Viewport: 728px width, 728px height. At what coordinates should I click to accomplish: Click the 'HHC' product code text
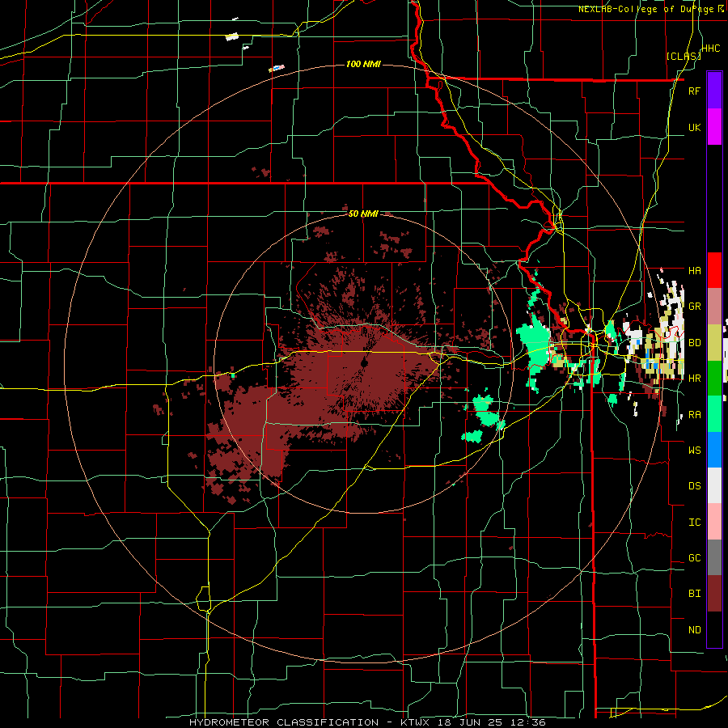coord(711,49)
